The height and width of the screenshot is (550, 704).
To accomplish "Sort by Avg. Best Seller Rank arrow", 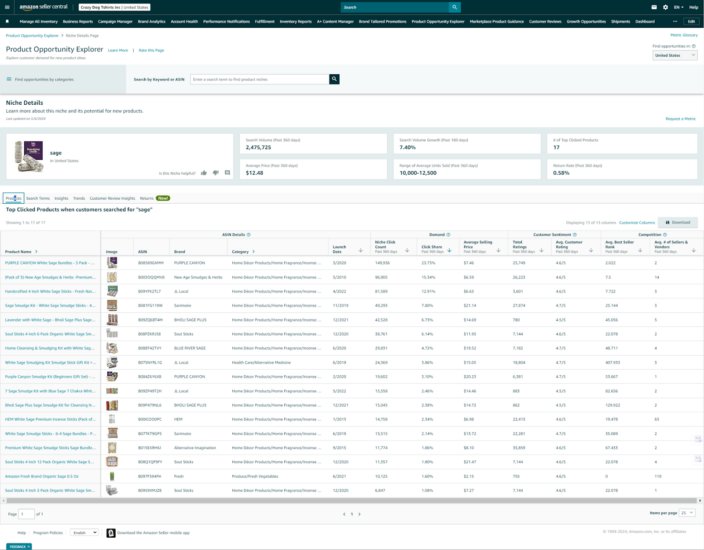I will coord(640,250).
